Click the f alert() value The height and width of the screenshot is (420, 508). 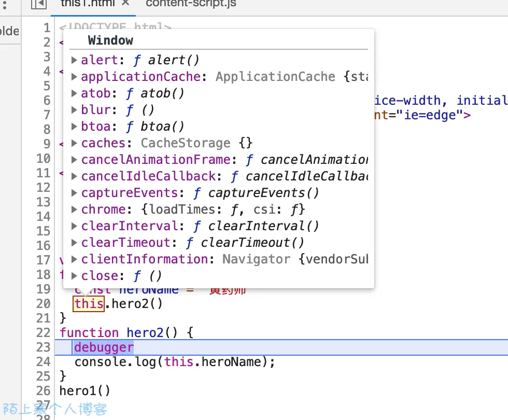pos(166,60)
